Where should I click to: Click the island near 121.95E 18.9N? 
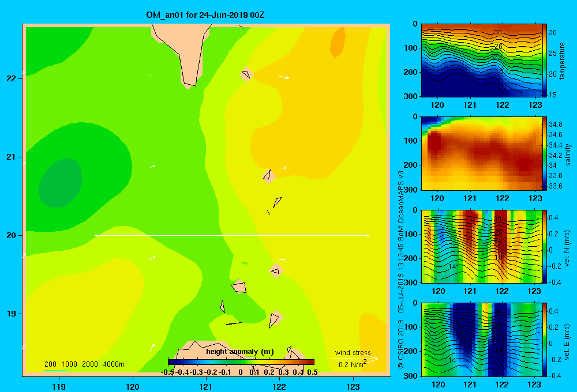(x=275, y=318)
